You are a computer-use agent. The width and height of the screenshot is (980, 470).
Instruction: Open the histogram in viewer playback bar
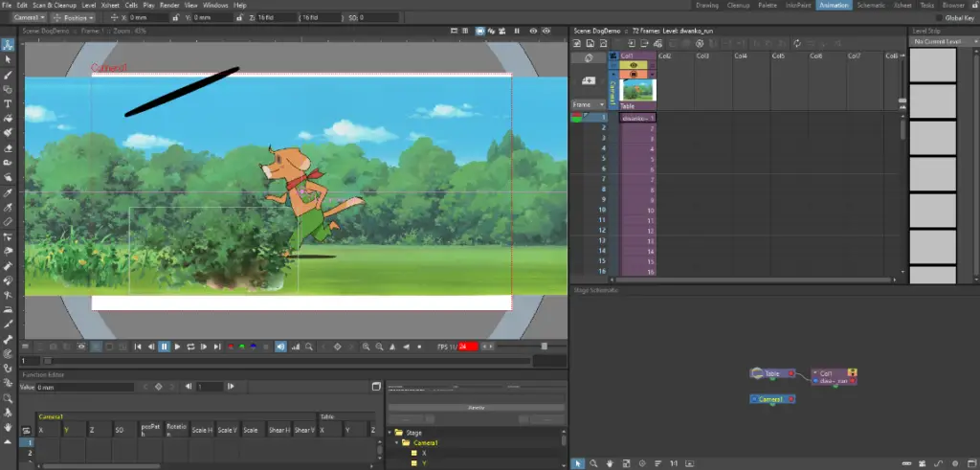296,347
